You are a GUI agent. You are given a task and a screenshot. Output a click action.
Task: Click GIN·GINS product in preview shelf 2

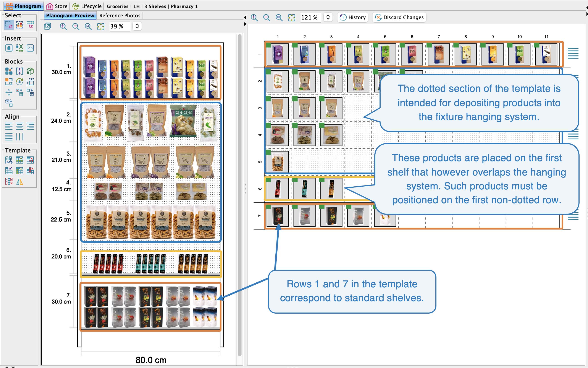[x=183, y=121]
